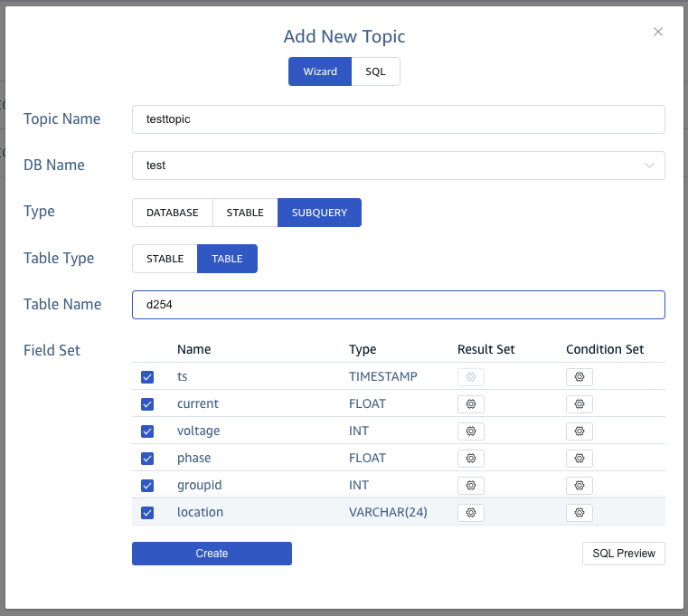
Task: Click Result Set gear for location field
Action: 471,512
